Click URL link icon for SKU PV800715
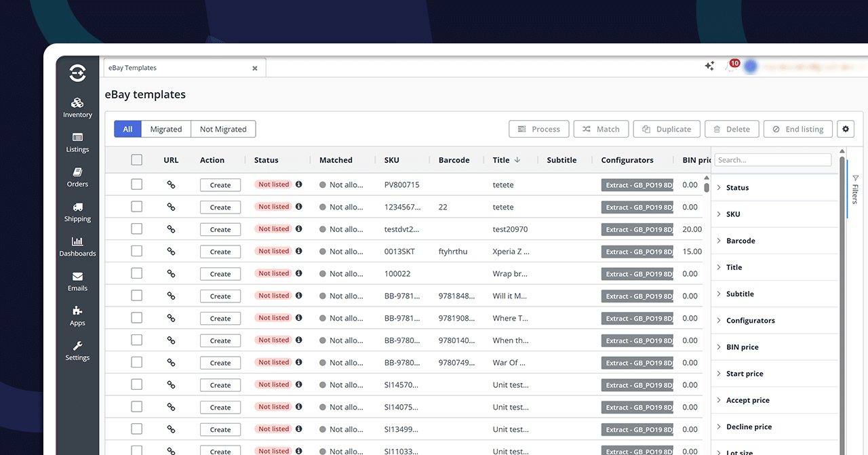The image size is (868, 455). pyautogui.click(x=171, y=184)
